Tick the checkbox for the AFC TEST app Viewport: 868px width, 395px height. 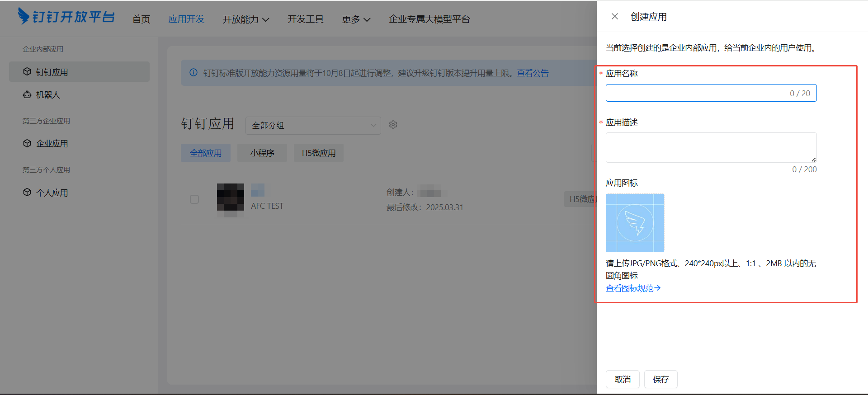coord(194,199)
